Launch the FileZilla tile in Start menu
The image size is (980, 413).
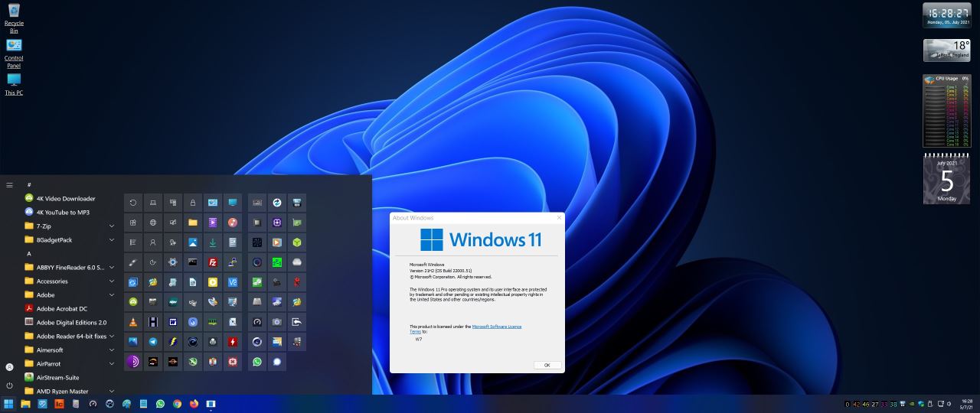pos(213,262)
